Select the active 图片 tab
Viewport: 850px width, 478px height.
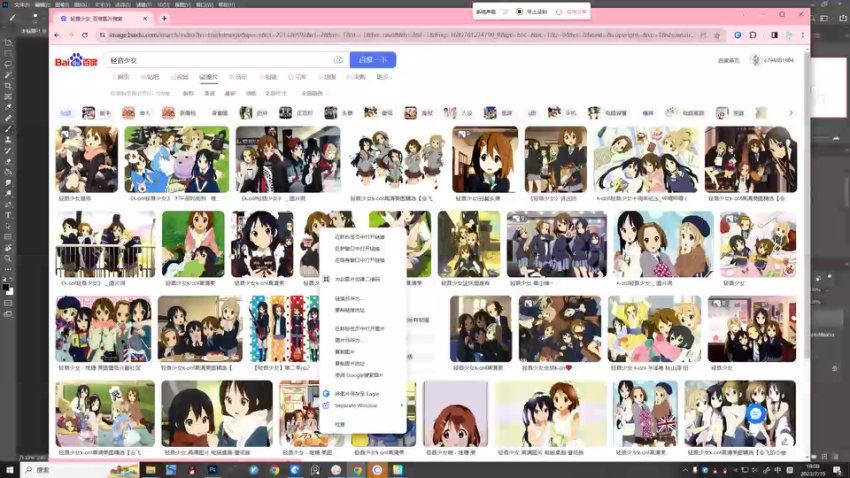pos(208,77)
